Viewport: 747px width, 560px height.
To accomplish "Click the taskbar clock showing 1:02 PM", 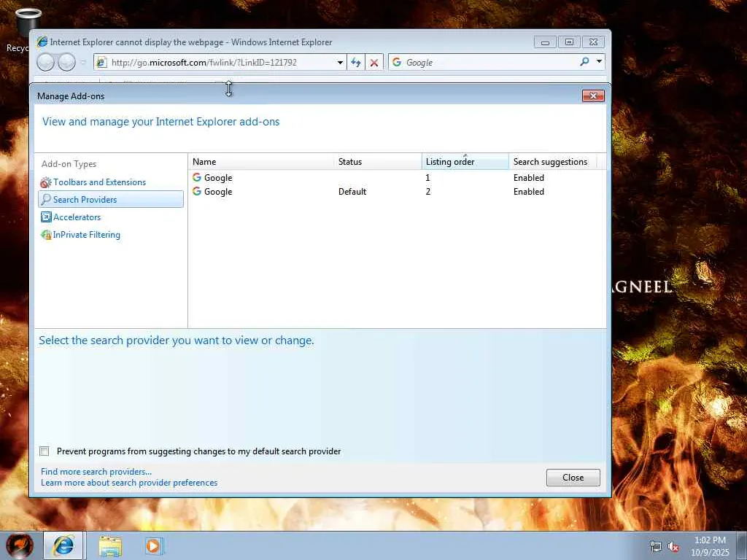I will click(710, 546).
